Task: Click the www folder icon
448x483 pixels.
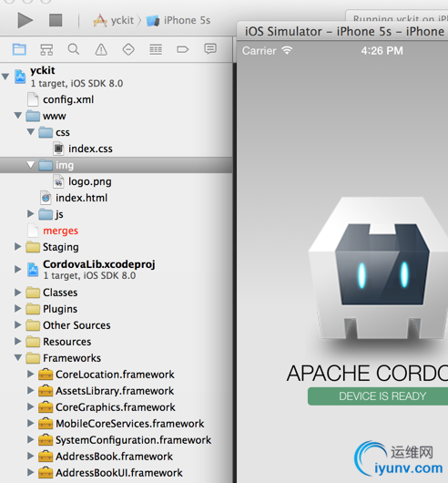Action: click(x=33, y=116)
